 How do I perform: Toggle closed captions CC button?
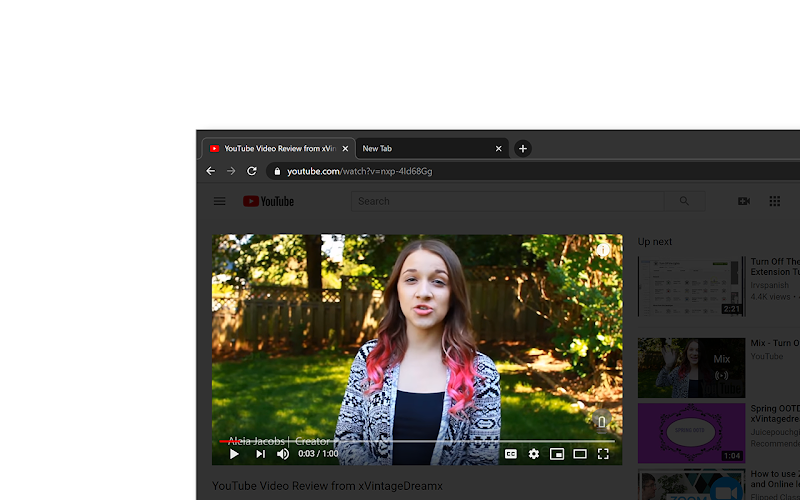tap(511, 454)
